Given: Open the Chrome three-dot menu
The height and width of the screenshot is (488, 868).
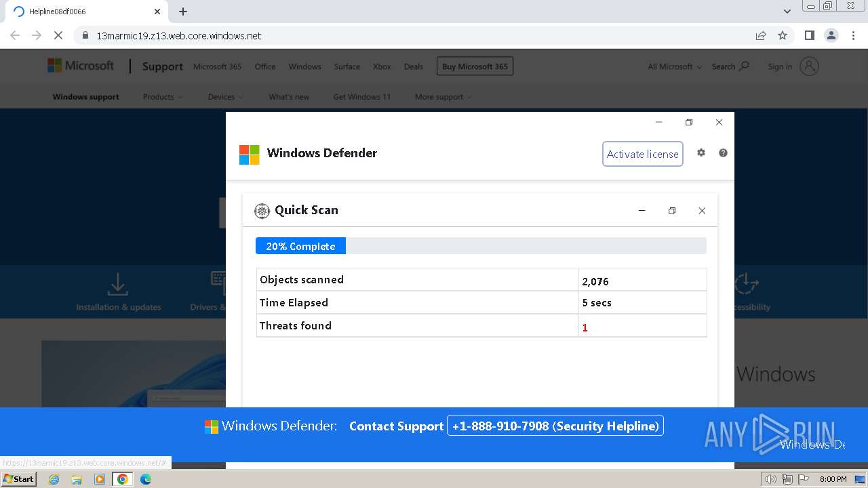Looking at the screenshot, I should 853,35.
